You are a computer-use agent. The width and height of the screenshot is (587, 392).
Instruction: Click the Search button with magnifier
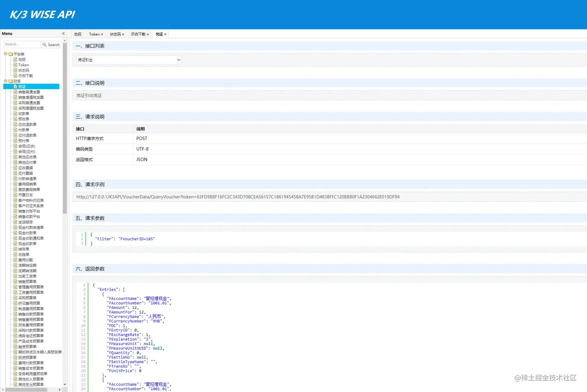pyautogui.click(x=51, y=45)
